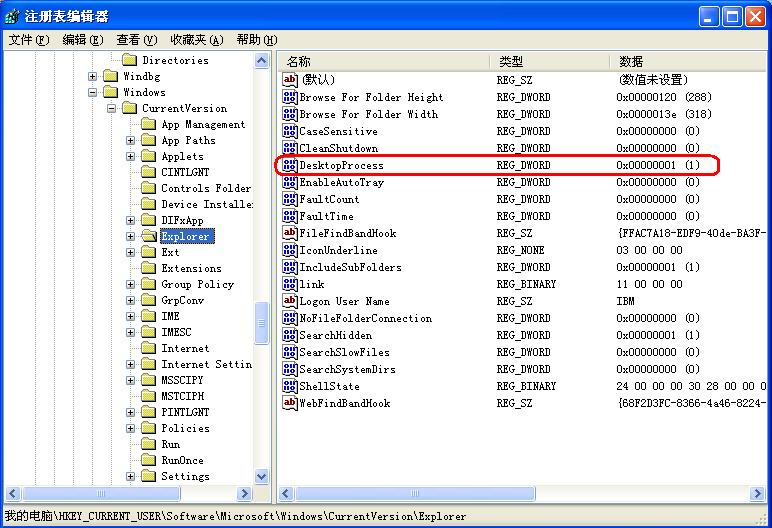Click the ShellState binary value icon
The width and height of the screenshot is (772, 528).
[x=290, y=386]
